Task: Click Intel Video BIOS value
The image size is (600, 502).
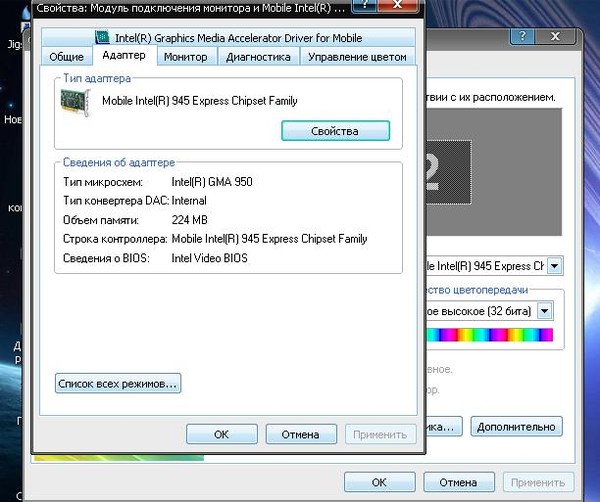Action: (209, 258)
